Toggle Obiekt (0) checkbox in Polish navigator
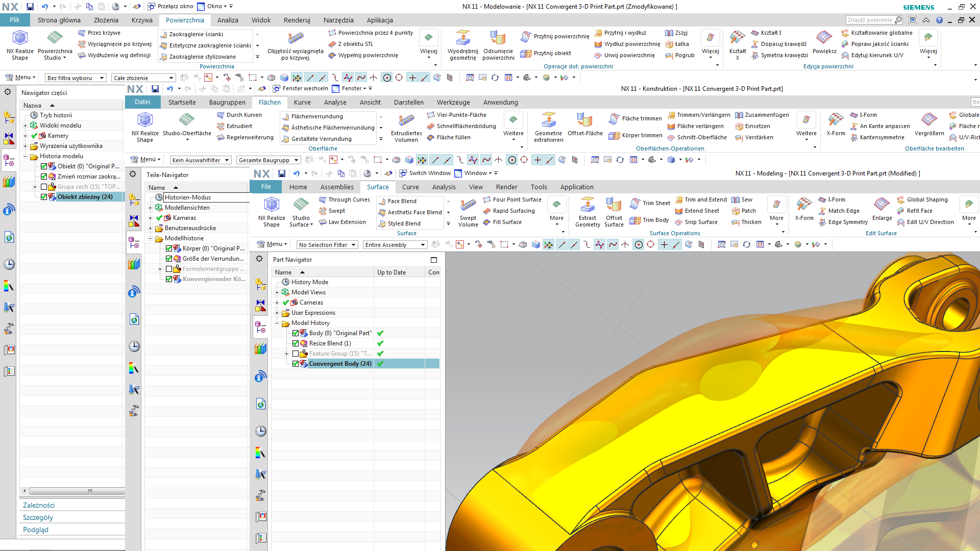980x551 pixels. (44, 166)
